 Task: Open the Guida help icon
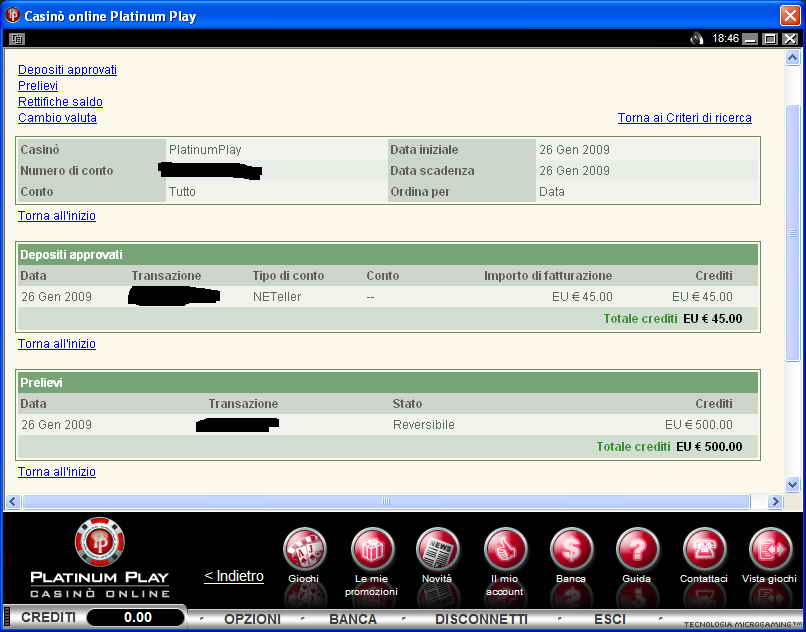tap(637, 550)
